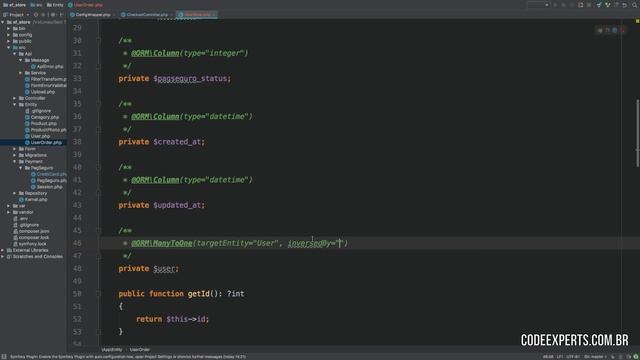Open the Project panel settings gear
The image size is (640, 360).
[53, 15]
